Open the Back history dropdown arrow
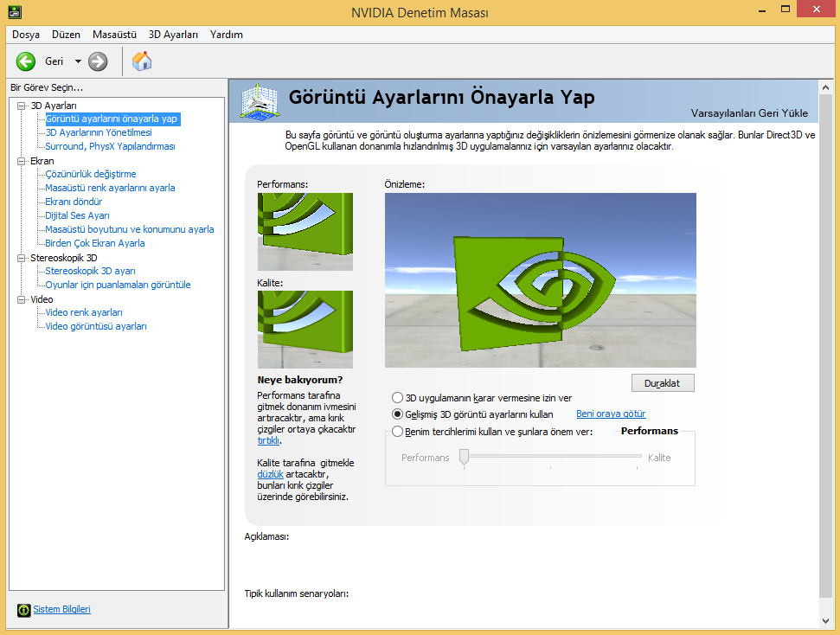840x635 pixels. (78, 61)
